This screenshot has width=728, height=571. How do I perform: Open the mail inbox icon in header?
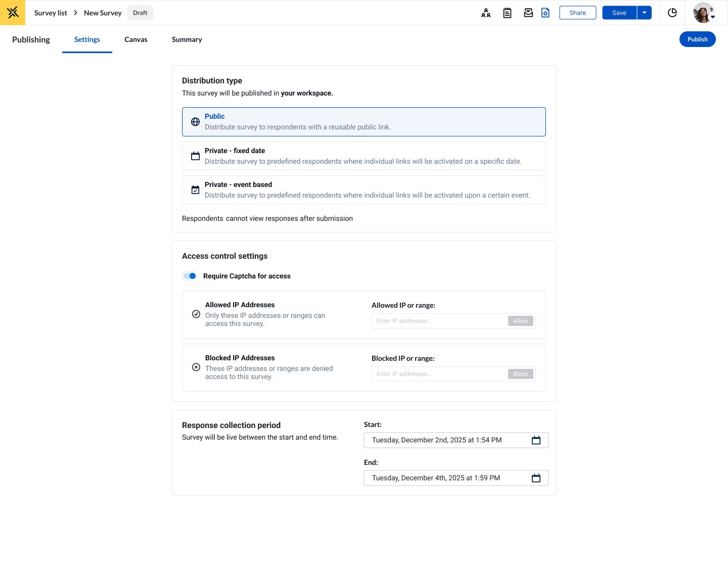[528, 13]
